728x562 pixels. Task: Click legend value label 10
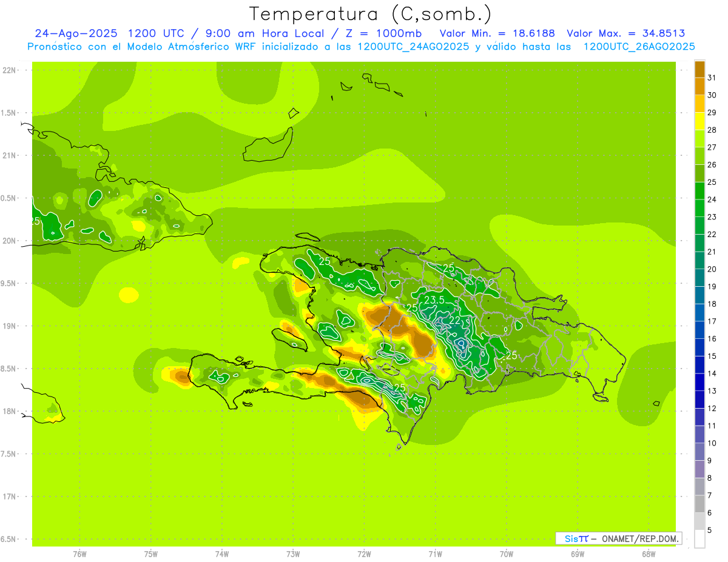coord(712,443)
